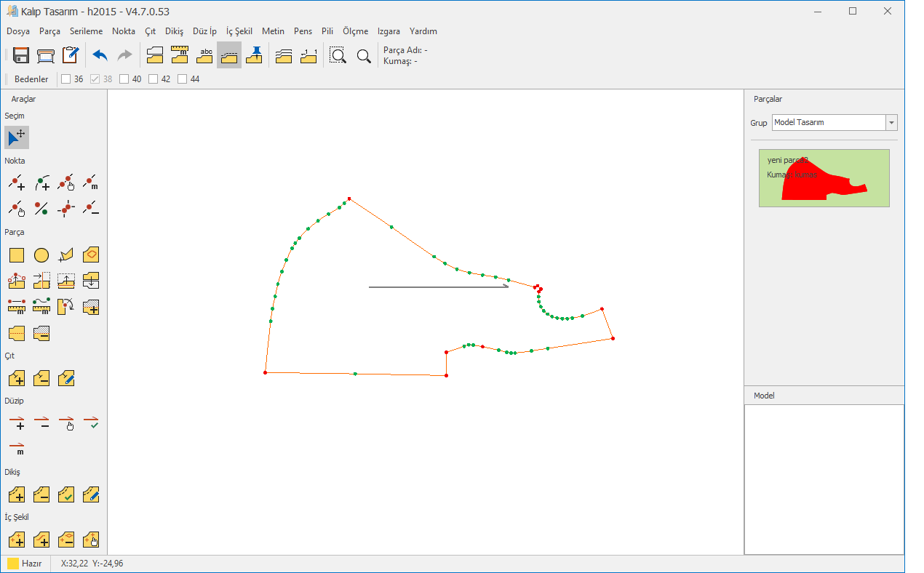Select the circle piece tool

[41, 255]
